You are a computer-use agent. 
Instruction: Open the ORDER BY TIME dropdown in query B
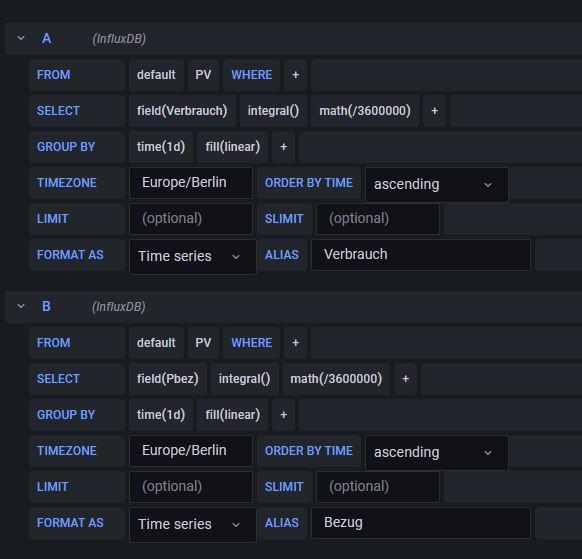point(436,452)
